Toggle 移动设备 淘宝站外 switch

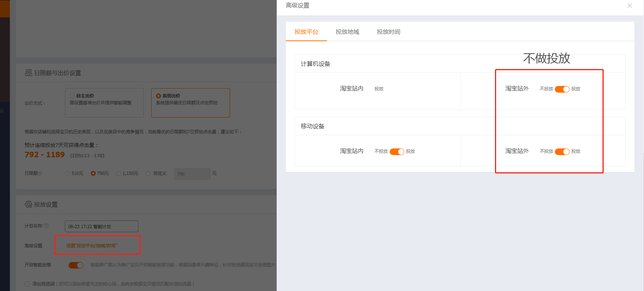(x=562, y=152)
